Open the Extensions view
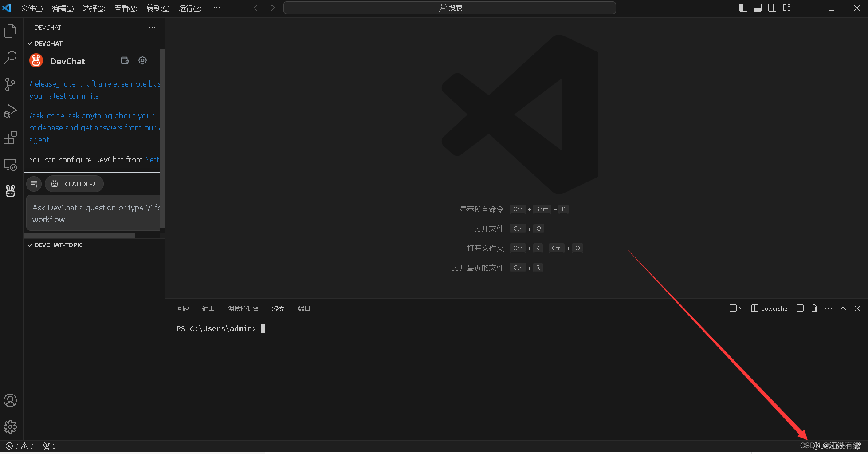The image size is (868, 454). 10,138
